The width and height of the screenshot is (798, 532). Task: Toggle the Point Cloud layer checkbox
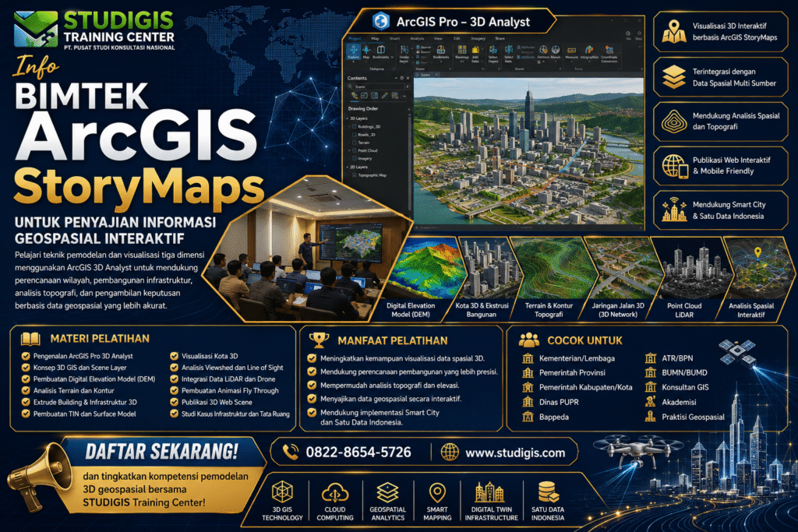[x=355, y=150]
